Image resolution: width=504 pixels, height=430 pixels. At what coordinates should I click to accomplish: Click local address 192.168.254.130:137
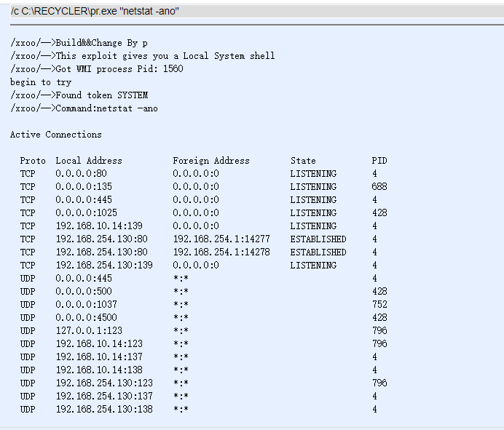click(x=104, y=397)
